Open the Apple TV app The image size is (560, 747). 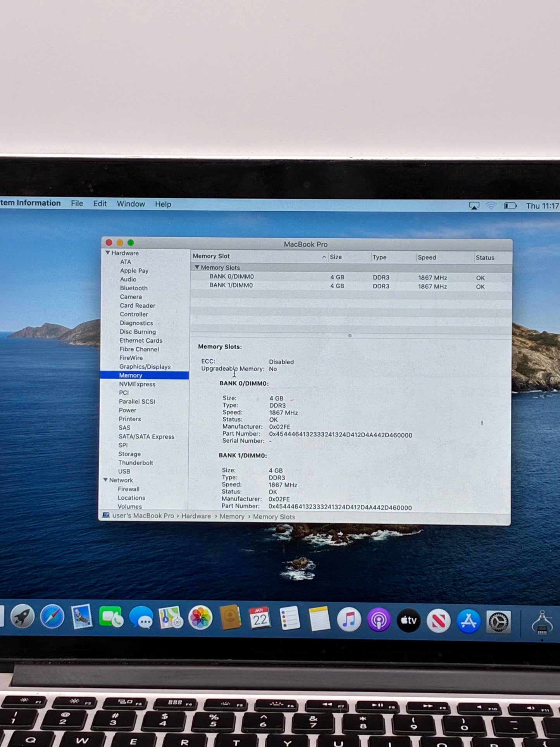tap(409, 621)
